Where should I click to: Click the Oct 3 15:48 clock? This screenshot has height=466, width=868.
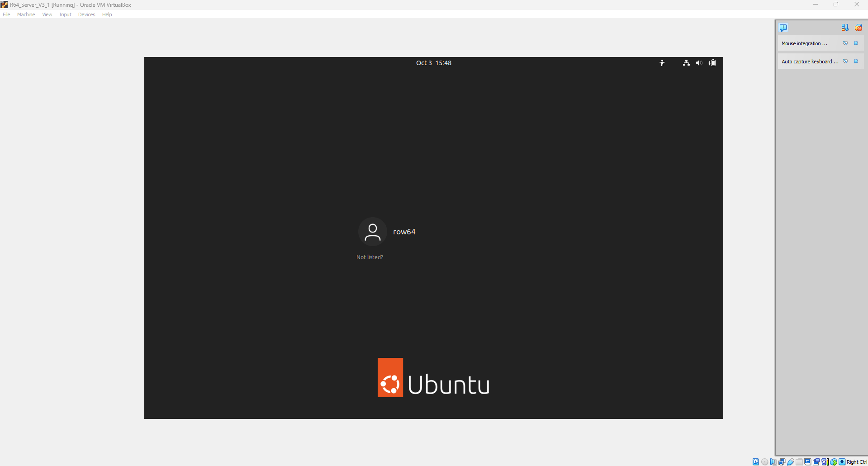tap(434, 63)
